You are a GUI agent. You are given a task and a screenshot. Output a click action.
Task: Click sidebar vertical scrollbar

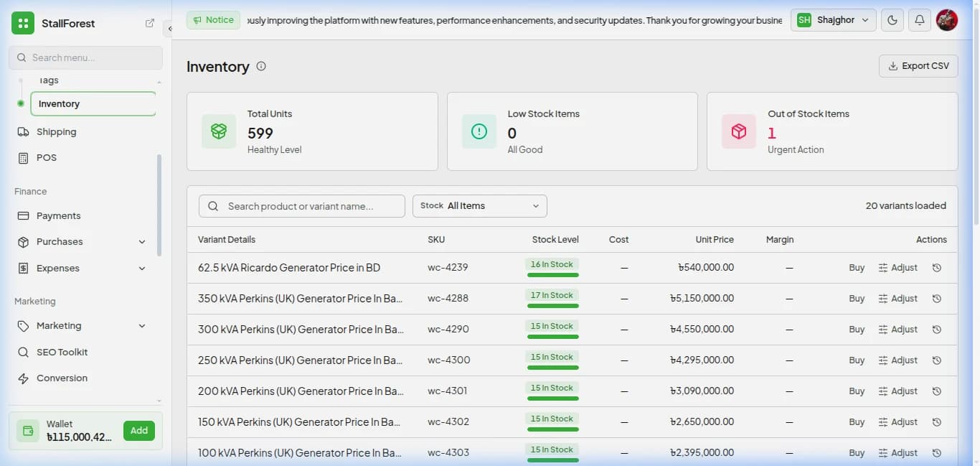pos(159,205)
